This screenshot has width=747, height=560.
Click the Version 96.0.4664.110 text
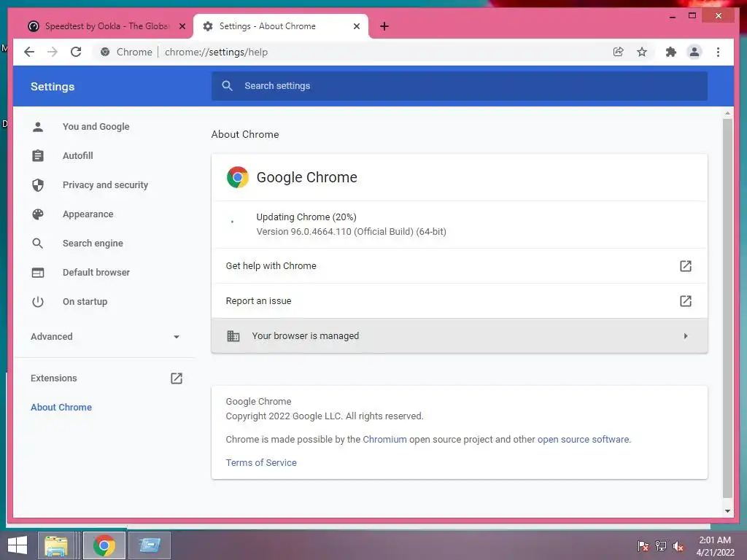click(351, 232)
